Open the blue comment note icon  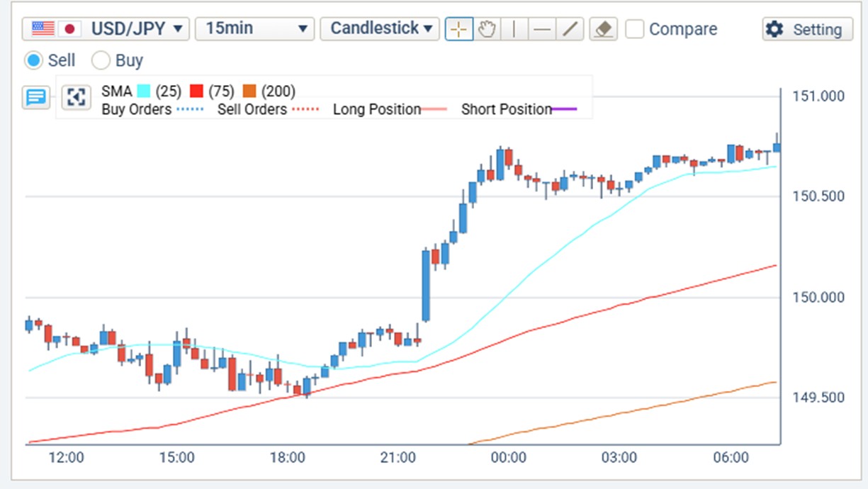tap(35, 97)
